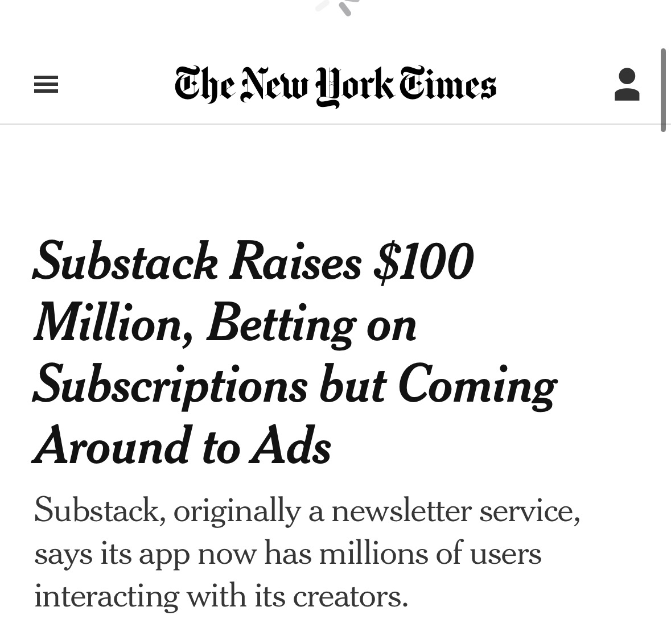Image resolution: width=671 pixels, height=644 pixels.
Task: Click the word "Substack" in the headline
Action: (x=125, y=262)
